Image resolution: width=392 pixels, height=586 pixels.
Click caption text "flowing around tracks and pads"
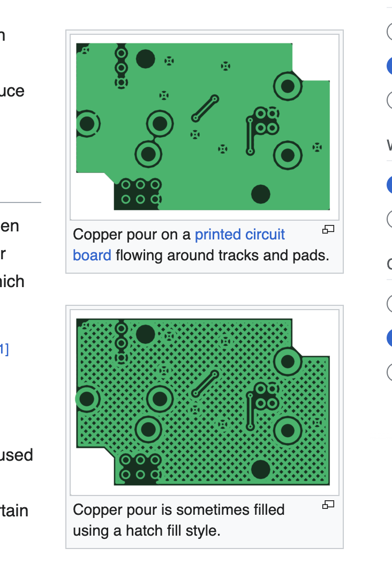221,256
